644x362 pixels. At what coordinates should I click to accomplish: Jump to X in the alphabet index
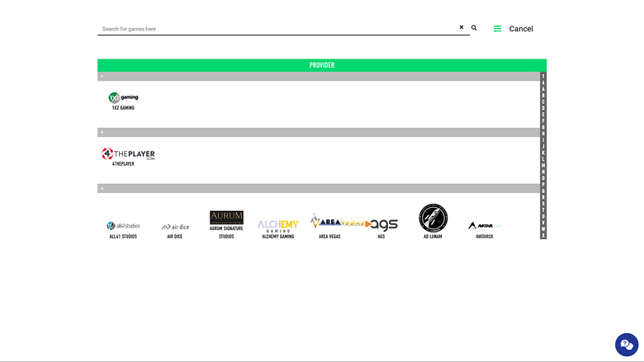(543, 235)
